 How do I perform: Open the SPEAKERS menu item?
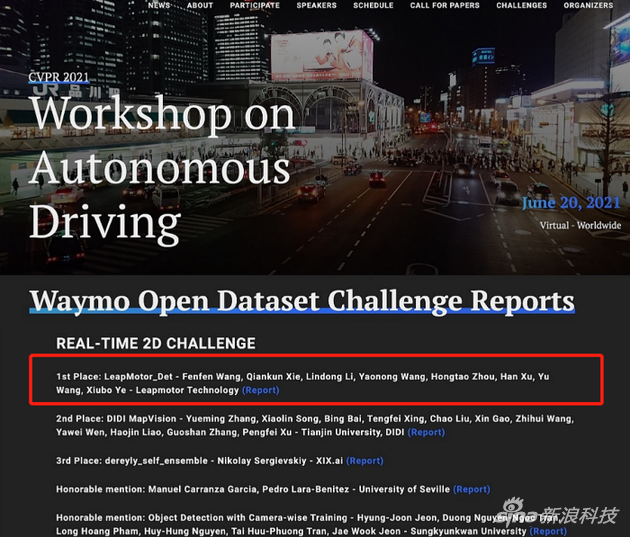[x=317, y=5]
